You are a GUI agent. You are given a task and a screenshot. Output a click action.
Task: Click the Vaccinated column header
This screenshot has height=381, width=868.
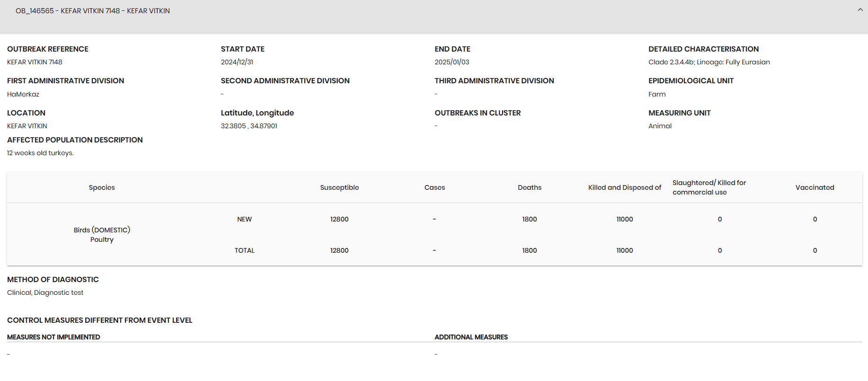click(815, 187)
